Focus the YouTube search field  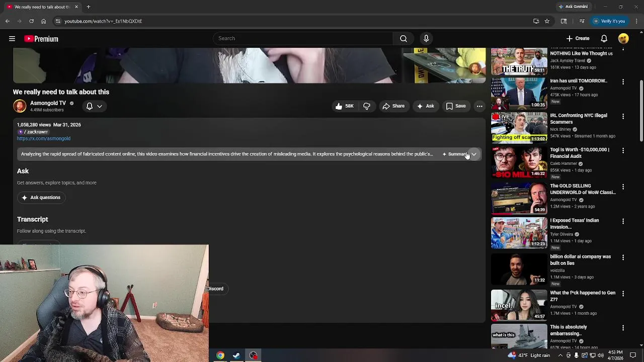(x=303, y=39)
